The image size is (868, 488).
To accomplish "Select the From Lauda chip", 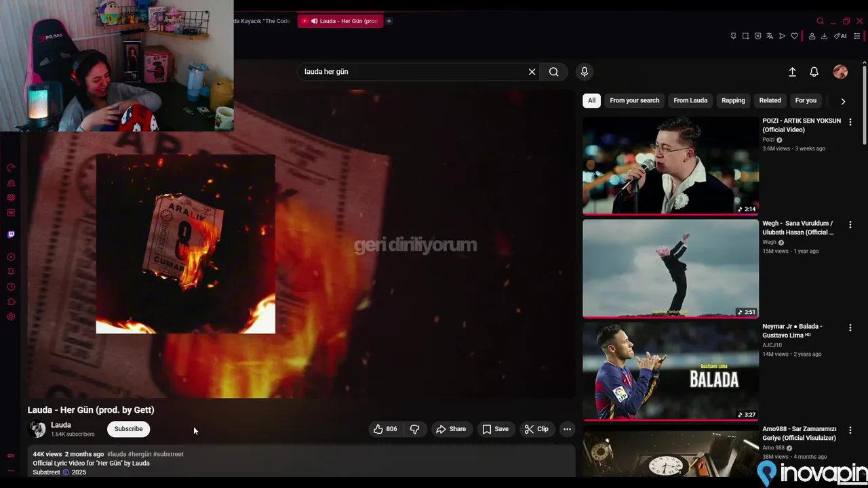I will point(690,100).
